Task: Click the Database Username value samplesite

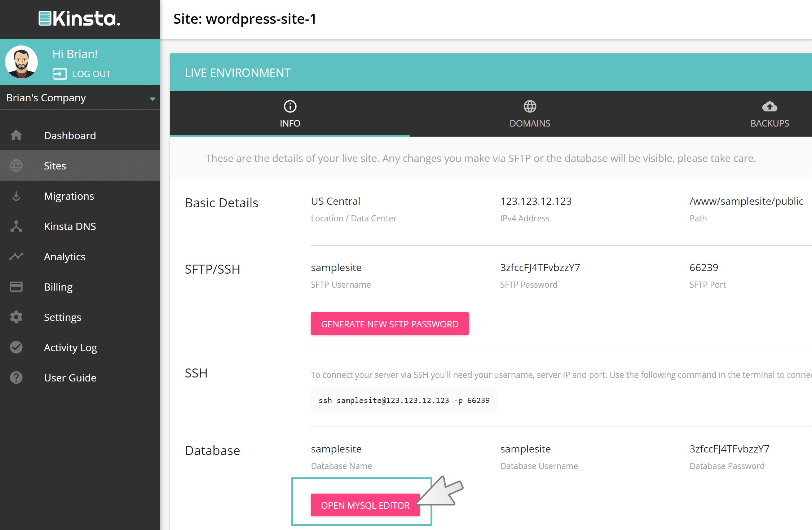Action: pyautogui.click(x=525, y=449)
